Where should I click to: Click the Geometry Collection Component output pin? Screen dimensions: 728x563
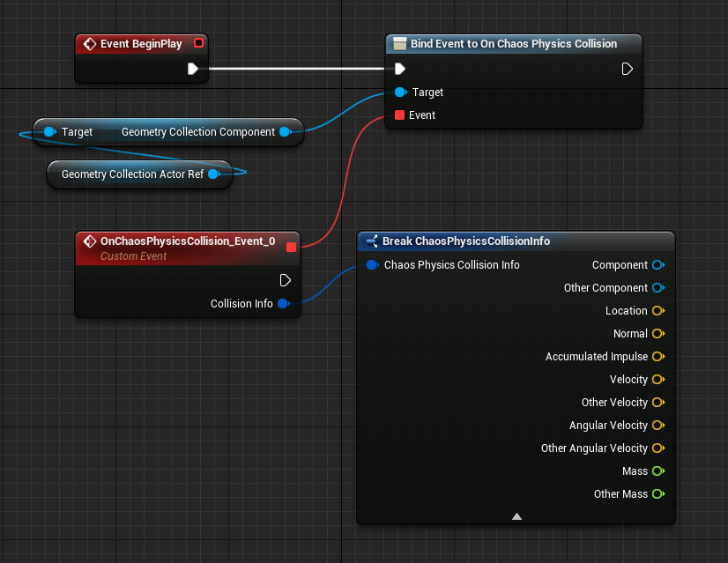(285, 132)
